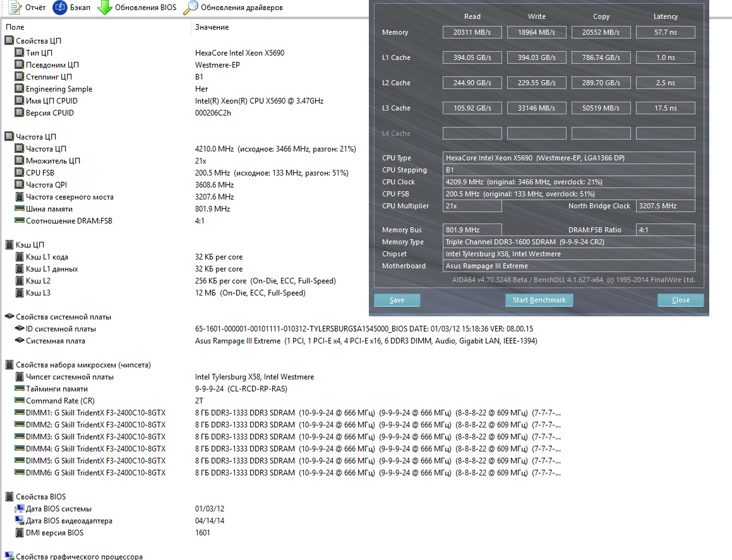Click the memory icon beside Тайминги памяти
This screenshot has height=560, width=732.
(19, 388)
